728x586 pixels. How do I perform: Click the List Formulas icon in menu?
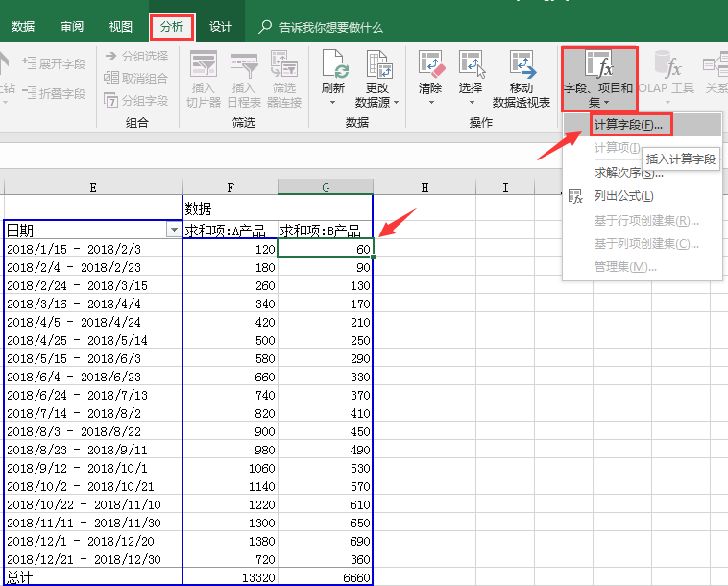pyautogui.click(x=575, y=196)
